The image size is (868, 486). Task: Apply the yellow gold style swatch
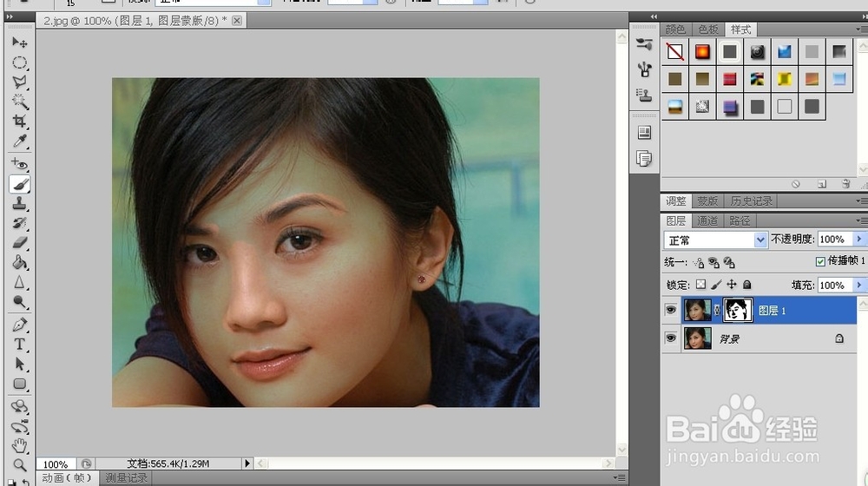coord(784,79)
